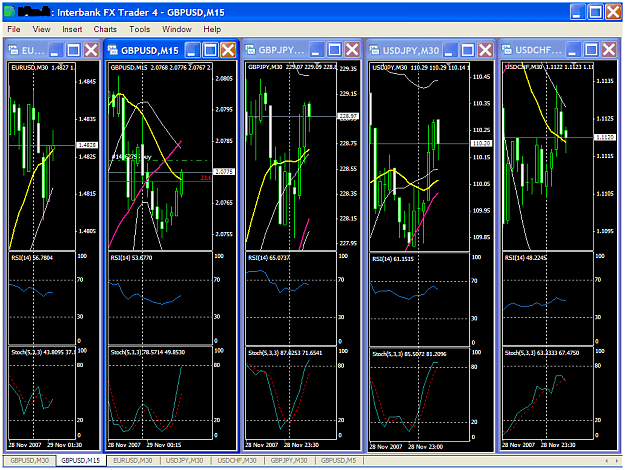This screenshot has height=470, width=625.
Task: Click the GBPUSD Stoch(5,3,3) indicator label
Action: (147, 352)
